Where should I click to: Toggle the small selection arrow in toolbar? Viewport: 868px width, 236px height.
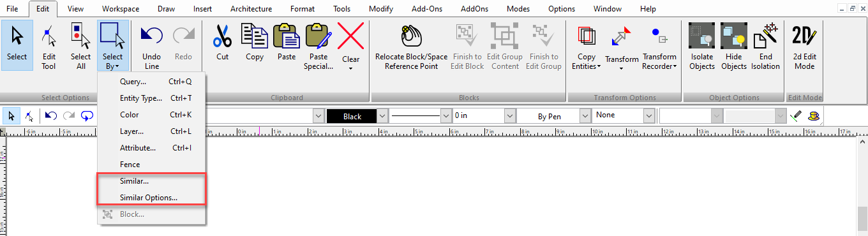(x=11, y=116)
